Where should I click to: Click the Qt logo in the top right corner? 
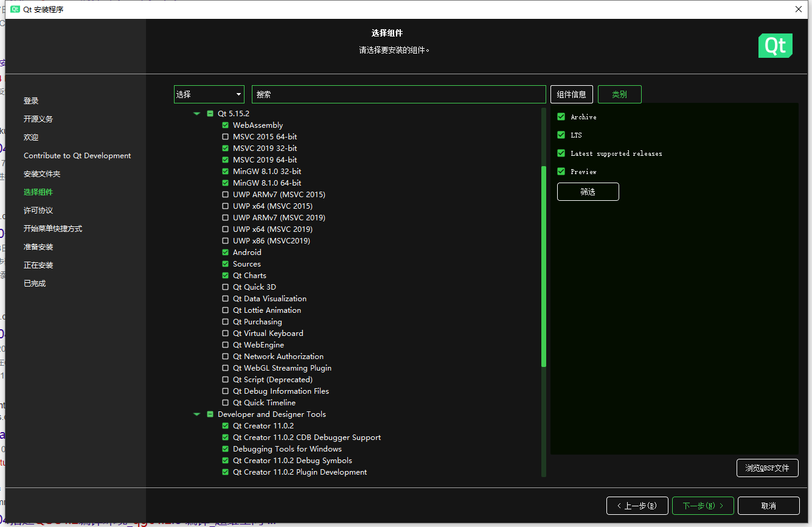775,45
